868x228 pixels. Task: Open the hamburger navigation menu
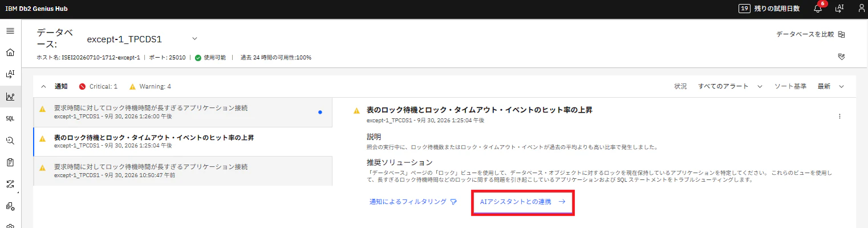[x=10, y=31]
